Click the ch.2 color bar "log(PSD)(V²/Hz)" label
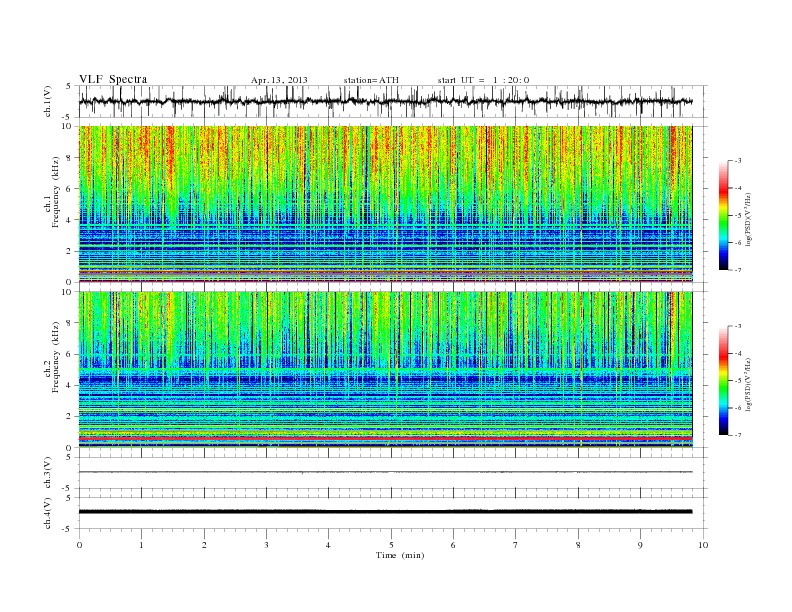This screenshot has height=612, width=792. (748, 384)
